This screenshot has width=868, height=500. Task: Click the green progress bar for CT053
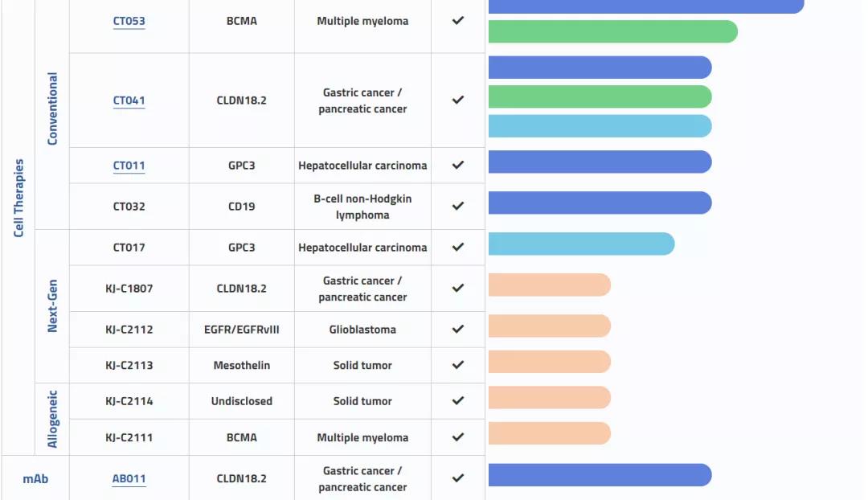coord(612,32)
